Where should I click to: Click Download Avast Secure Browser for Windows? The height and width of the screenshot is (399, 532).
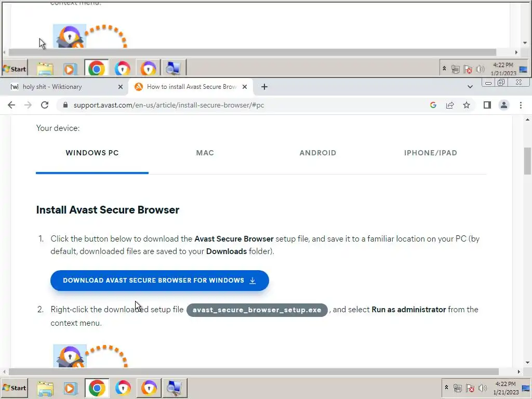159,281
